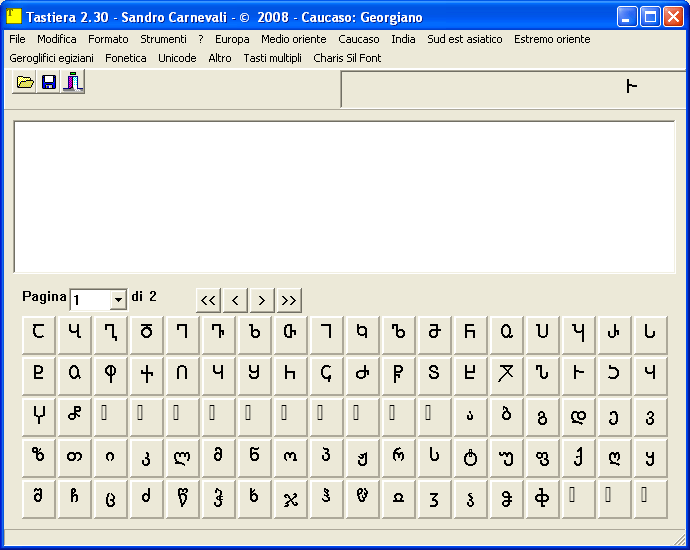The image size is (690, 550).
Task: Insert Georgian letter დ key
Action: (580, 417)
